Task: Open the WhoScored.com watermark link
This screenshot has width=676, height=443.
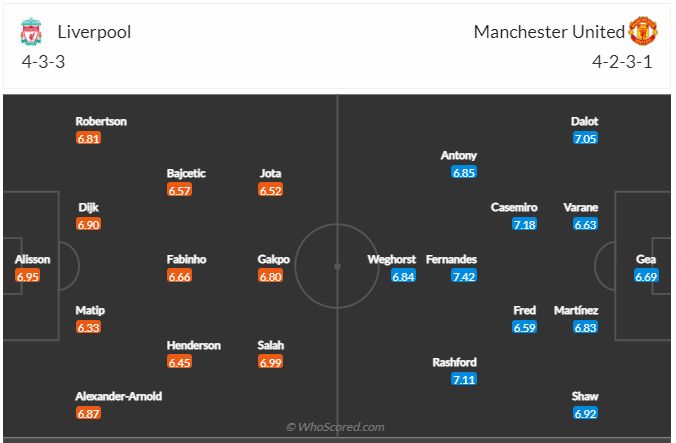Action: pyautogui.click(x=335, y=427)
